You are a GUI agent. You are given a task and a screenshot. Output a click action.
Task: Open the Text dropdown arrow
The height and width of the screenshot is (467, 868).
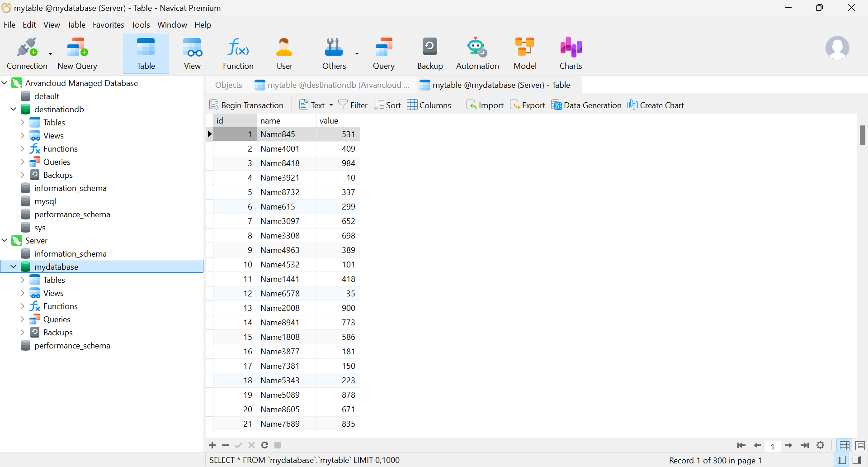point(331,105)
